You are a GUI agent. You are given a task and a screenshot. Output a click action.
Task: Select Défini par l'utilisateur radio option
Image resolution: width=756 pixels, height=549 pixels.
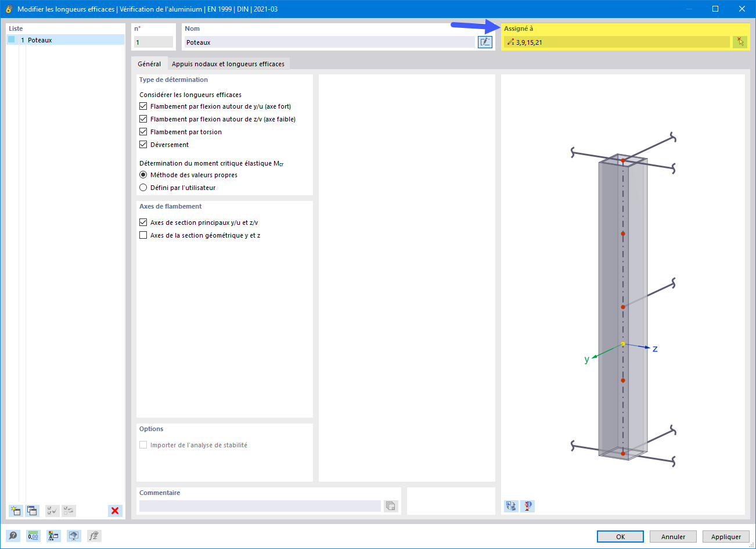(x=143, y=188)
